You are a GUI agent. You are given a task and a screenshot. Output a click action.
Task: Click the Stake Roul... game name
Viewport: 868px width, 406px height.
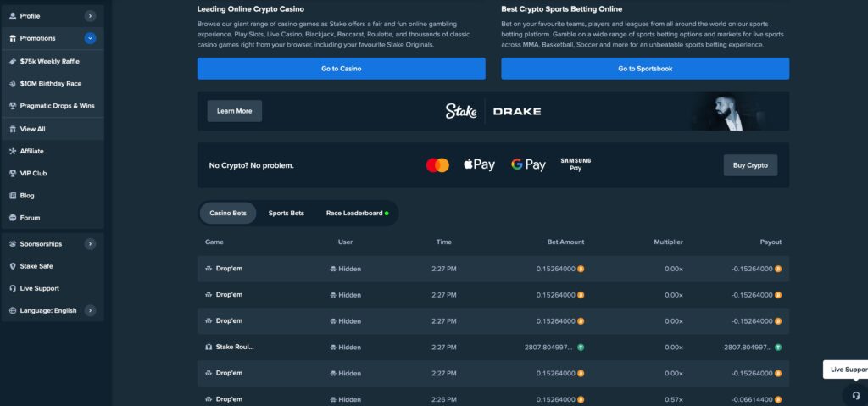point(235,348)
